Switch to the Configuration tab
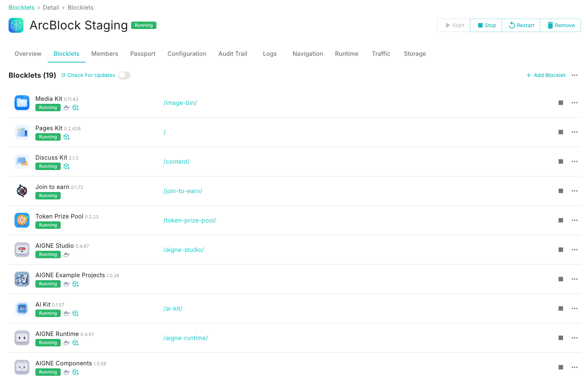Screen dimensions: 588x381 click(187, 54)
